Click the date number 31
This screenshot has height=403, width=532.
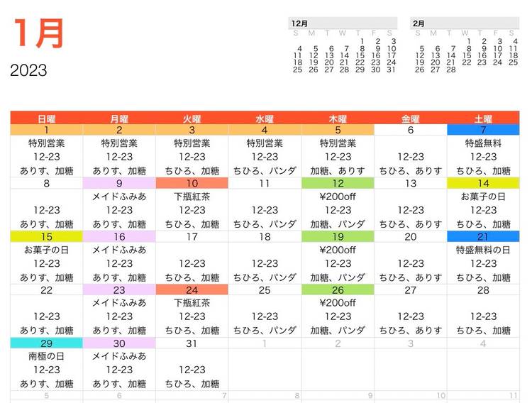pyautogui.click(x=192, y=343)
